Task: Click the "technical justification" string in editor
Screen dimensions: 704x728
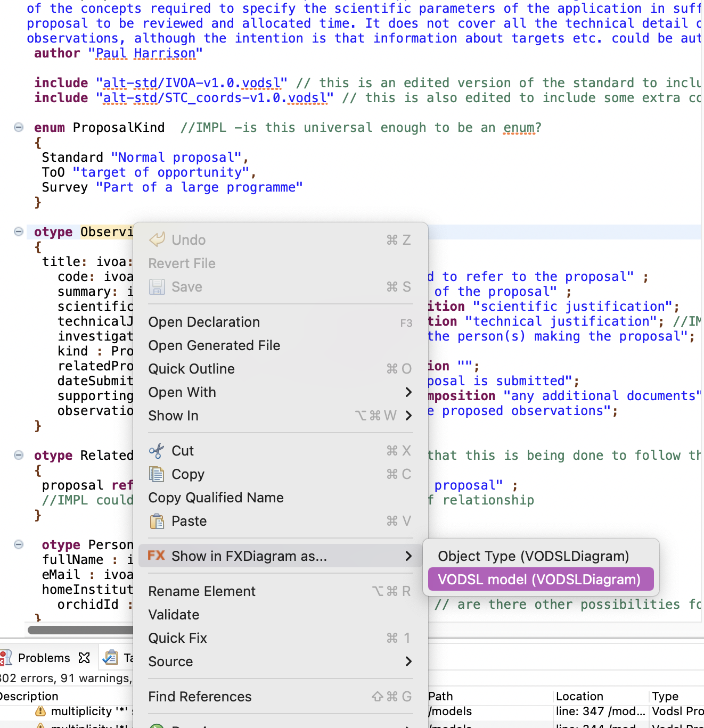Action: (561, 321)
